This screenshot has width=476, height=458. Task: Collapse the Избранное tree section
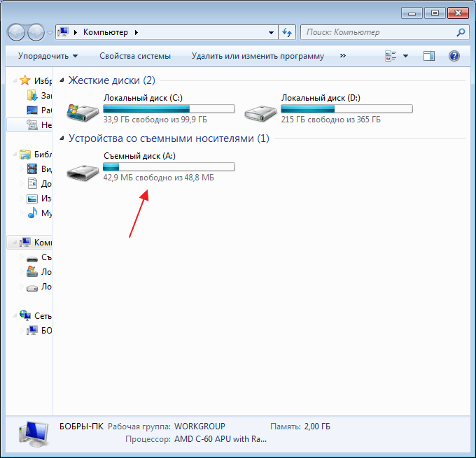pos(15,80)
